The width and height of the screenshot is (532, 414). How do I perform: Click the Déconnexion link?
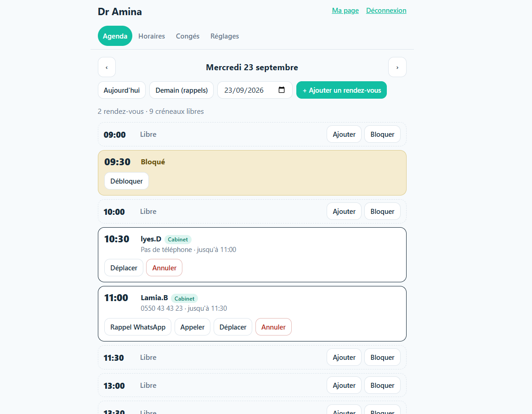point(386,11)
